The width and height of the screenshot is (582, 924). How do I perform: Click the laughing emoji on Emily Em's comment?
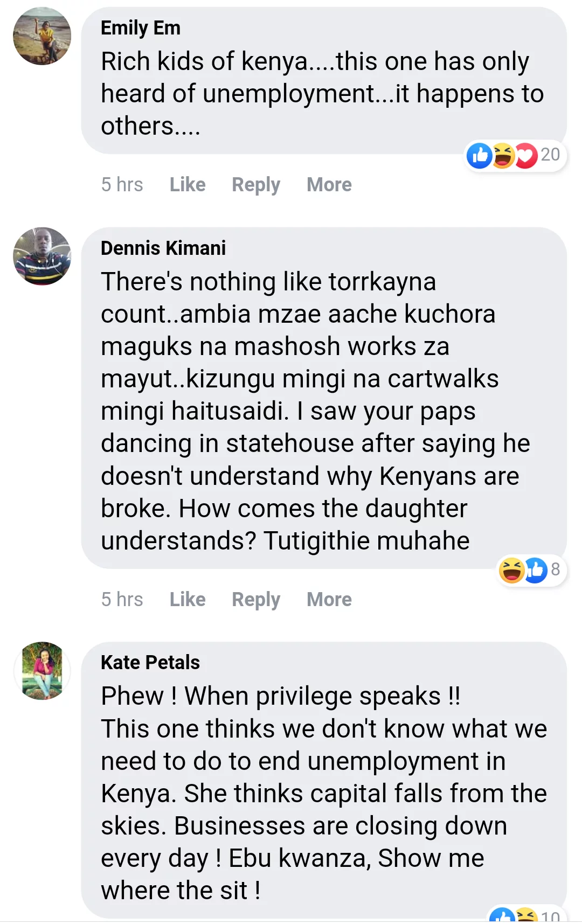[x=503, y=156]
